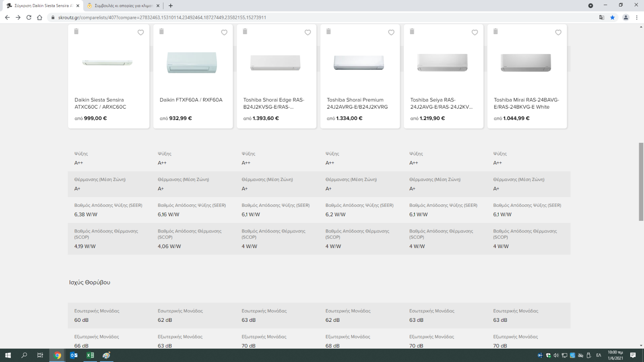The width and height of the screenshot is (644, 362).
Task: Remove Daikin Siesta Sensira with its trash icon
Action: click(x=76, y=31)
